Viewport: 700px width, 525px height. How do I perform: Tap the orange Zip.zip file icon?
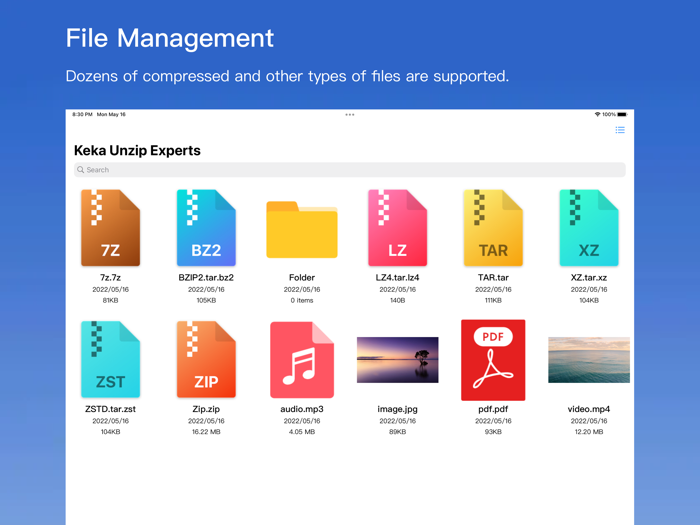coord(206,359)
